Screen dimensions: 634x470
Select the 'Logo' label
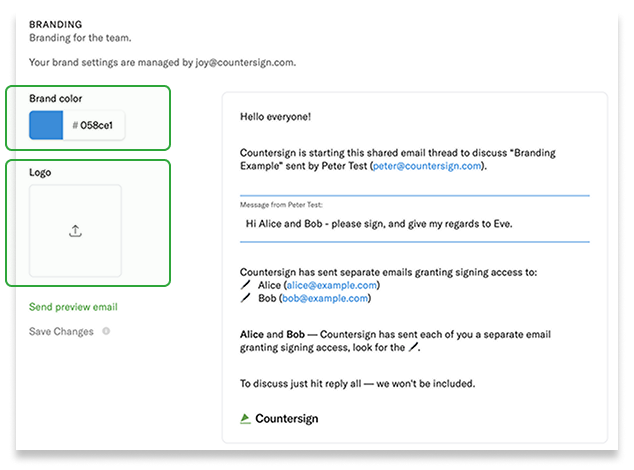tap(40, 173)
